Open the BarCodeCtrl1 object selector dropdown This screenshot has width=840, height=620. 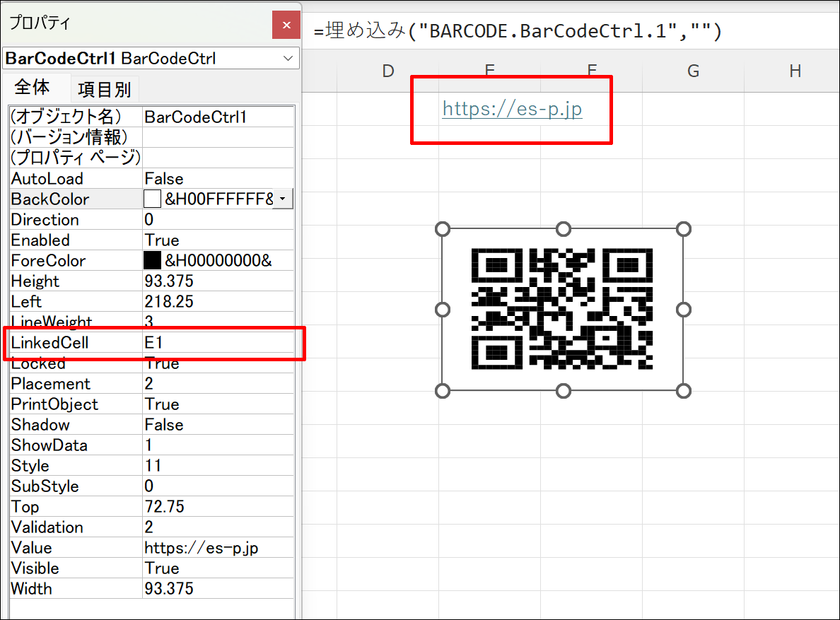[288, 59]
